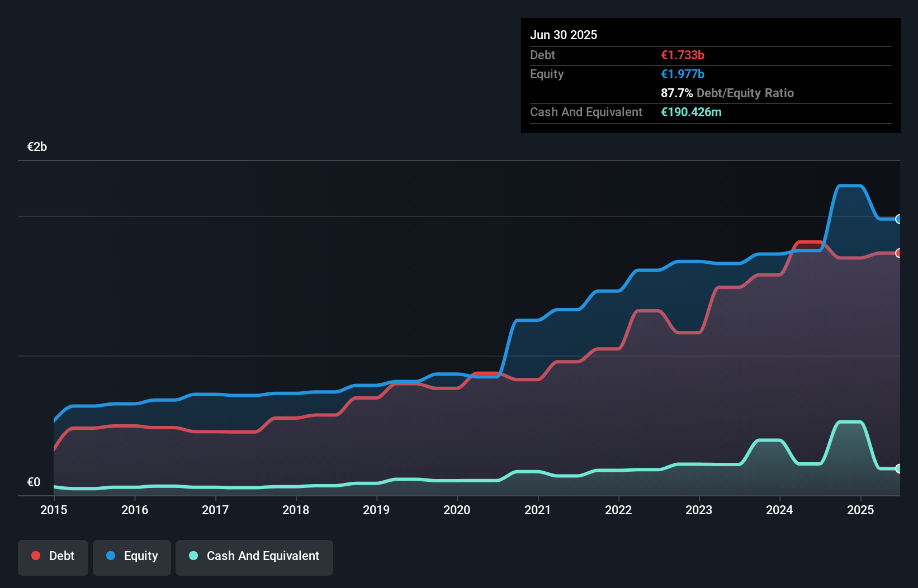
Task: Open details for the Debt/Equity Ratio row
Action: 727,93
